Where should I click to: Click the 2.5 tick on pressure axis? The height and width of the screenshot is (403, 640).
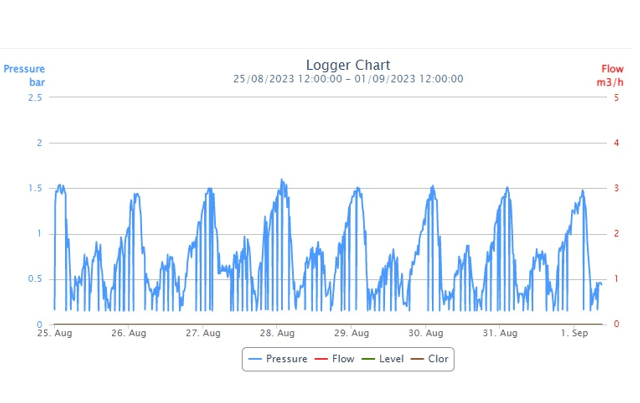(35, 97)
